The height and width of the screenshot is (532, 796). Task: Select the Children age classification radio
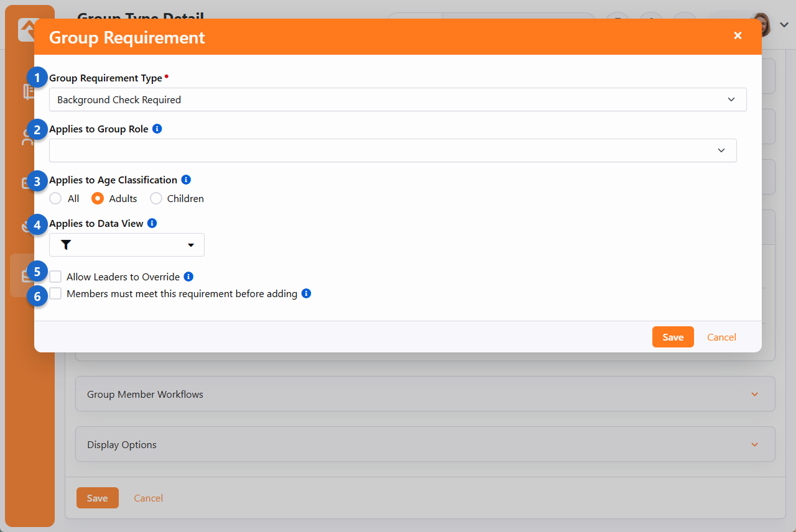[x=156, y=199]
